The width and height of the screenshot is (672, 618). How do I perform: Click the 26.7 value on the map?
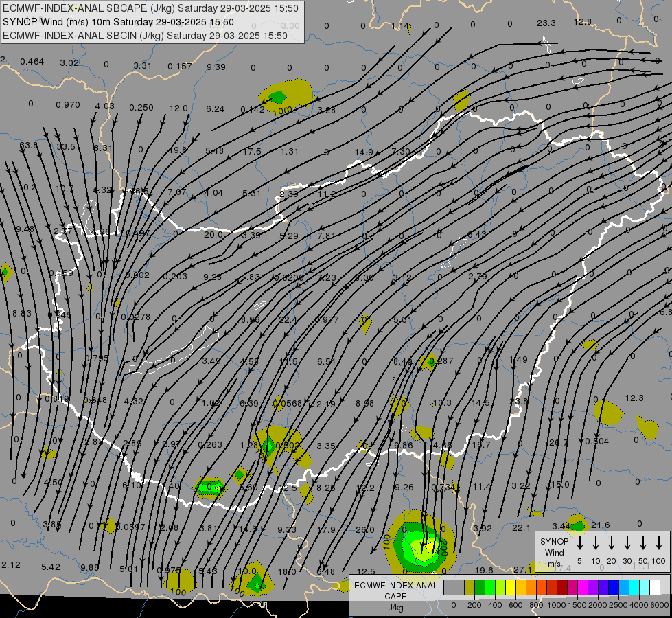pyautogui.click(x=559, y=442)
